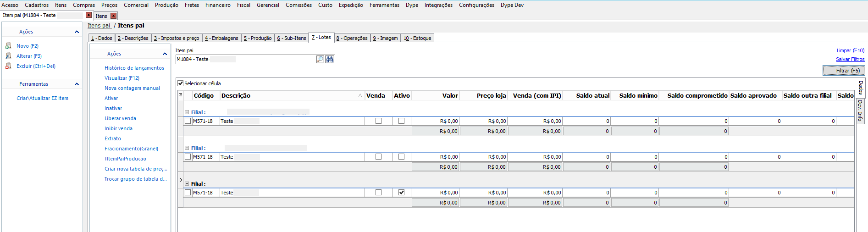Click the Limpar (F10) link
Image resolution: width=868 pixels, height=232 pixels.
(851, 50)
